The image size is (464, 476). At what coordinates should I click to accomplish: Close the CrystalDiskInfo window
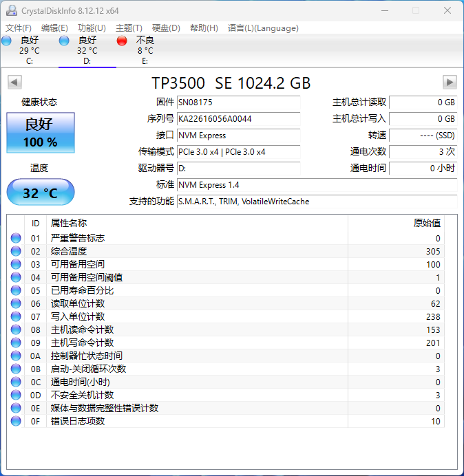pos(447,10)
